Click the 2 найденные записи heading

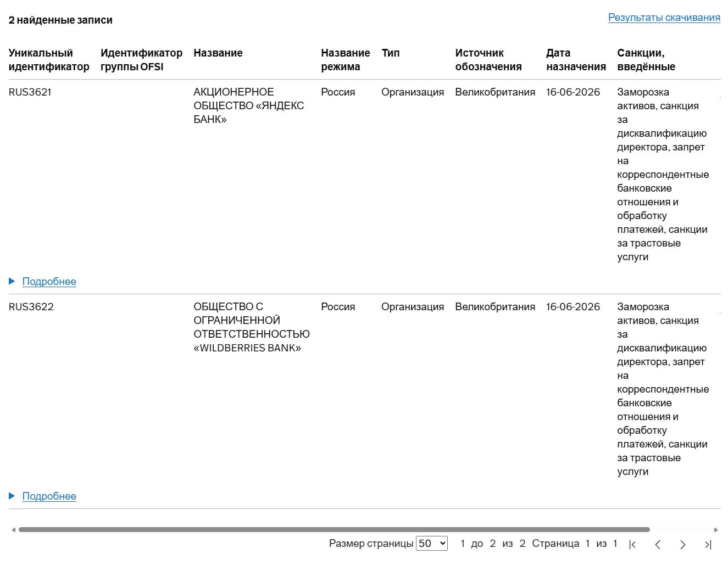(x=60, y=20)
